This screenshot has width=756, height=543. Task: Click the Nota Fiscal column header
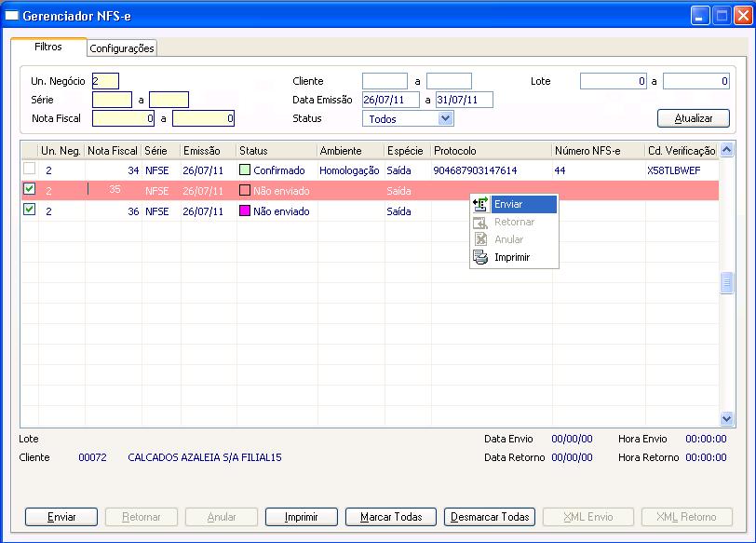[x=113, y=151]
